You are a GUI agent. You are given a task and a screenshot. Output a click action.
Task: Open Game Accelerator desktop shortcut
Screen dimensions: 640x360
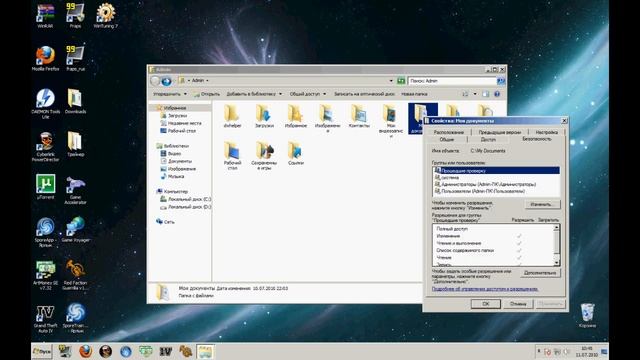click(75, 190)
